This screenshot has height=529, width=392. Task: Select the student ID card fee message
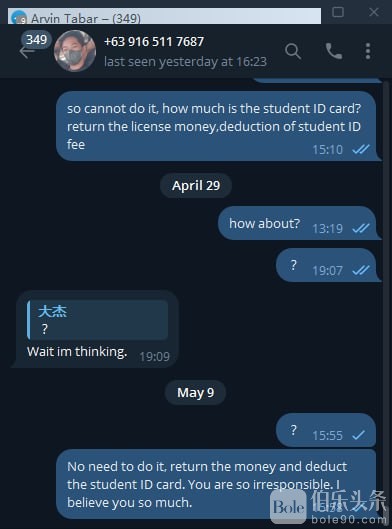216,126
